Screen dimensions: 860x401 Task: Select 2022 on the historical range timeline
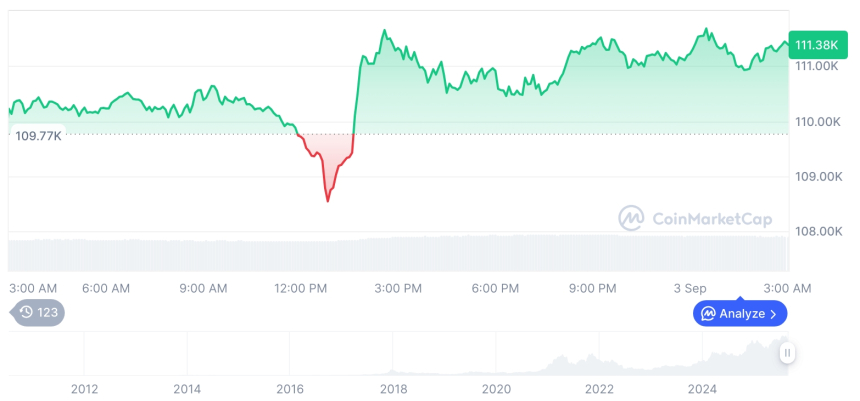click(x=599, y=388)
